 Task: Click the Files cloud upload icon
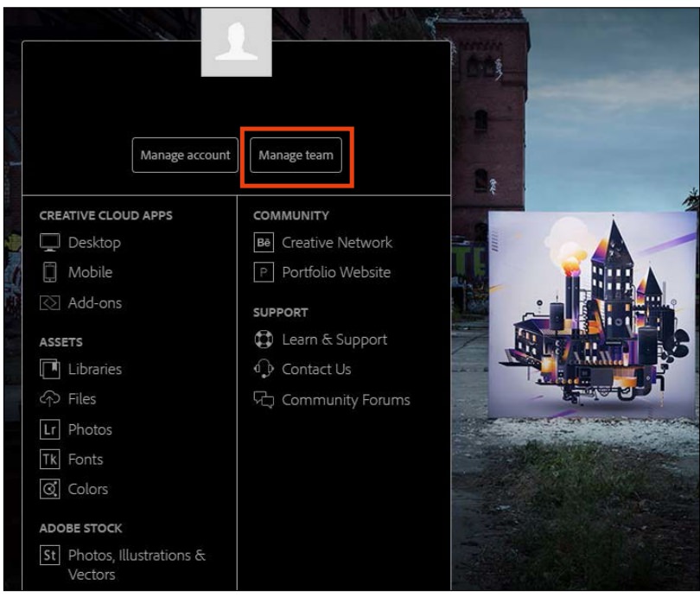tap(49, 398)
